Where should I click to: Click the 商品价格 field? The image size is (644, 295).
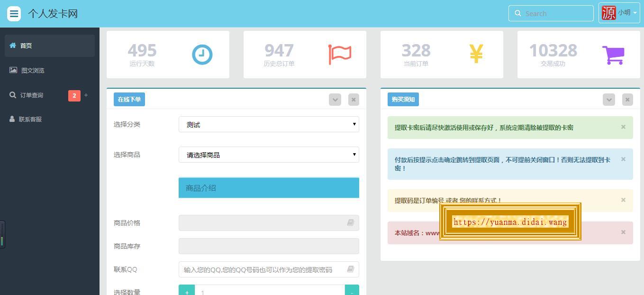tap(269, 223)
